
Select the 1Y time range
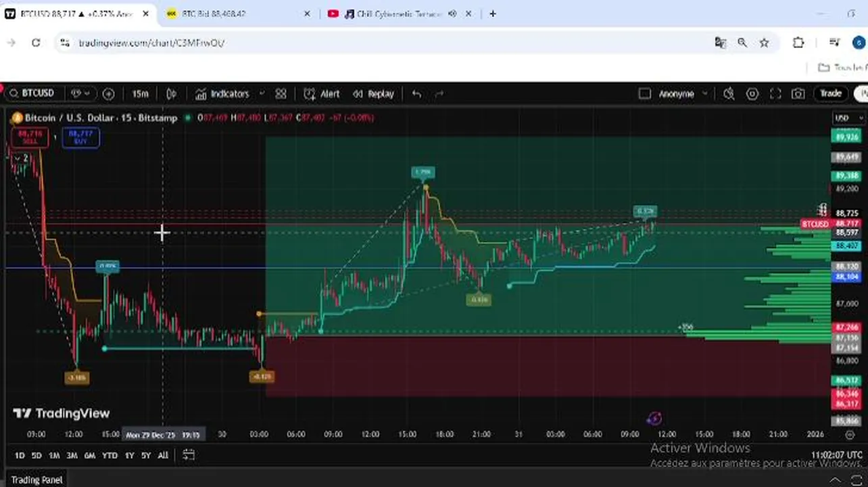coord(129,456)
